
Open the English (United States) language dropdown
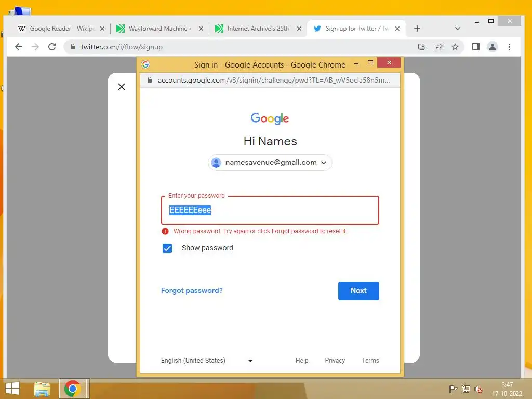pos(207,361)
